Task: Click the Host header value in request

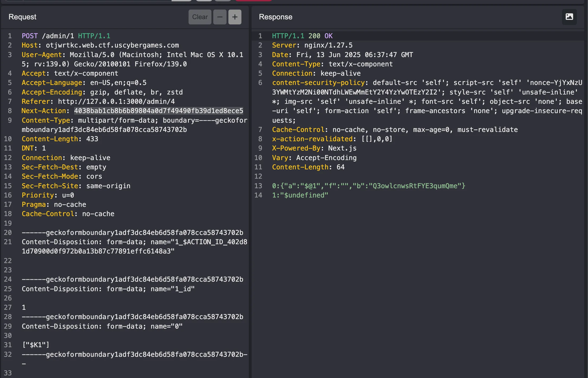Action: (x=112, y=45)
